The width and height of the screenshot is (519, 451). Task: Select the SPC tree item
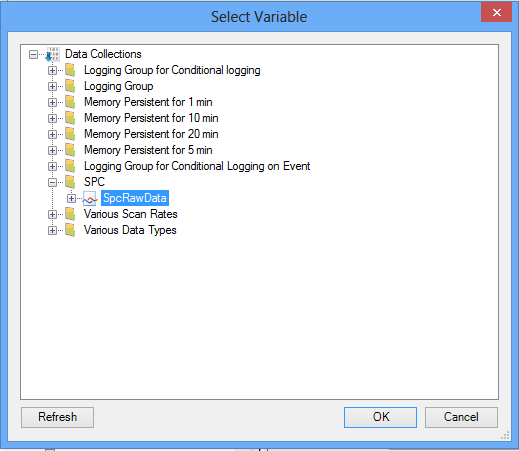[94, 182]
